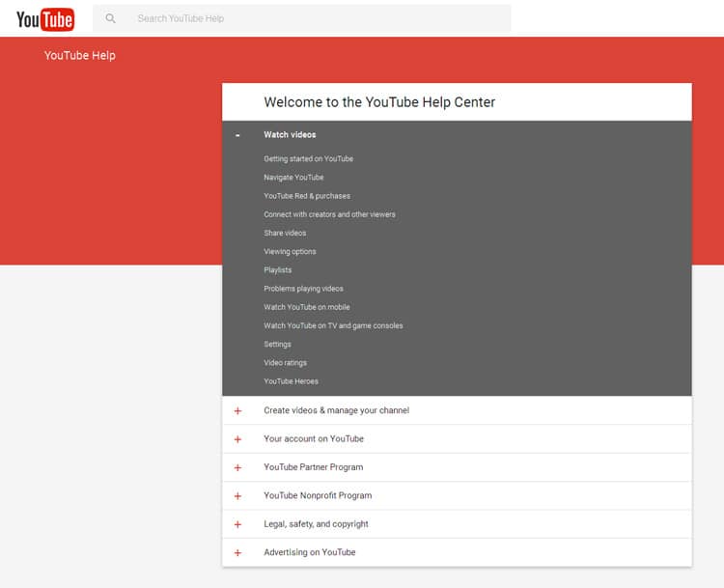Expand plus icon for Your account on YouTube

click(237, 439)
